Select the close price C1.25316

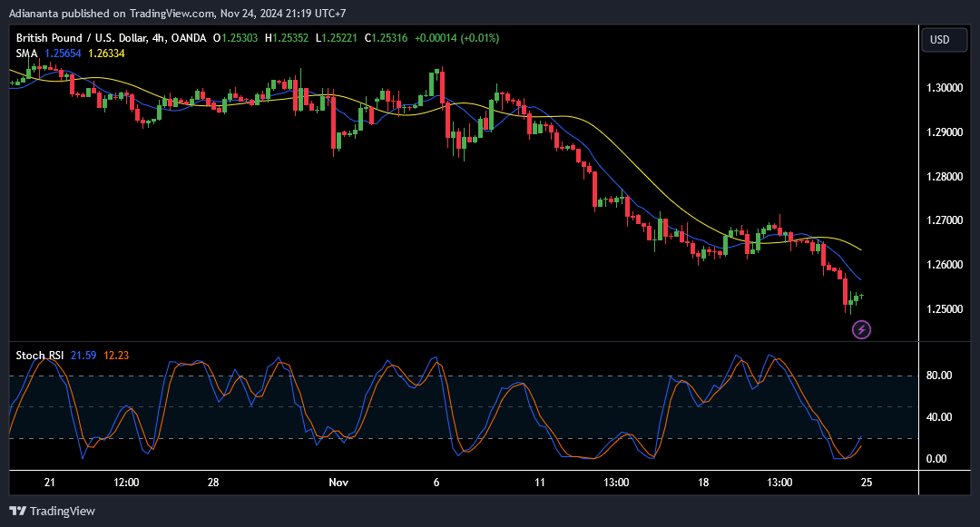[x=387, y=38]
